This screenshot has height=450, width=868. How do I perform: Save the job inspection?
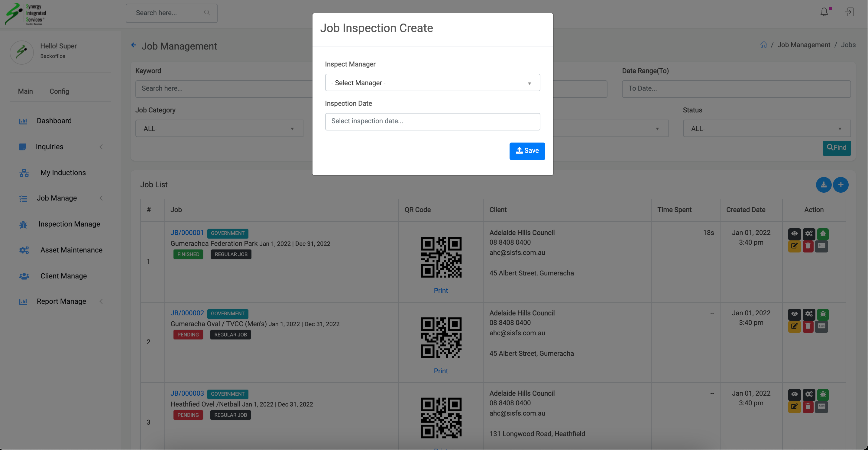(x=527, y=151)
